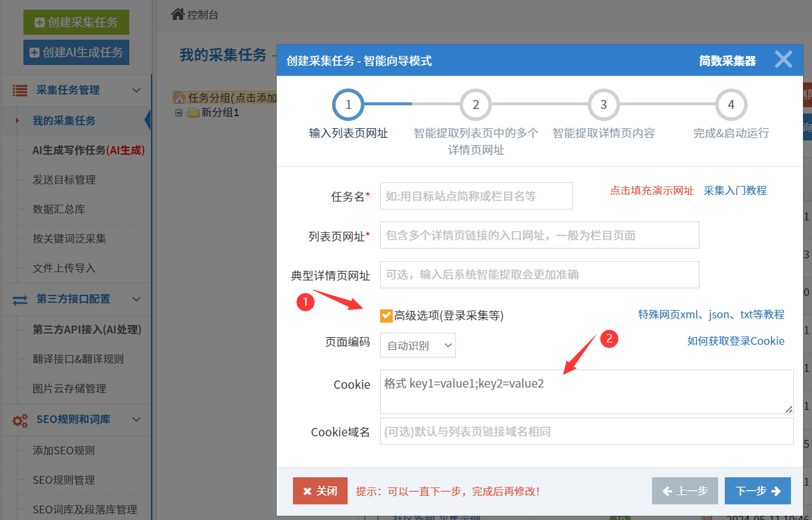812x520 pixels.
Task: Click the 列表页网址 input field
Action: [x=540, y=235]
